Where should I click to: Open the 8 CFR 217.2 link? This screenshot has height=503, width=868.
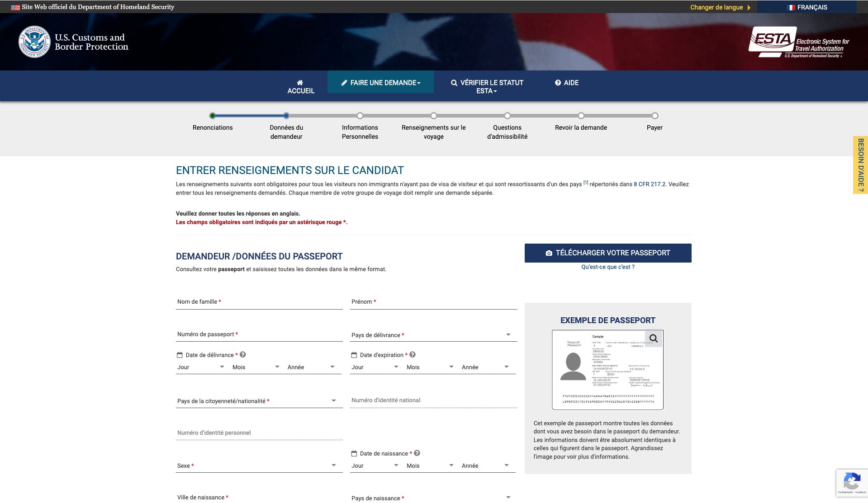pyautogui.click(x=649, y=184)
